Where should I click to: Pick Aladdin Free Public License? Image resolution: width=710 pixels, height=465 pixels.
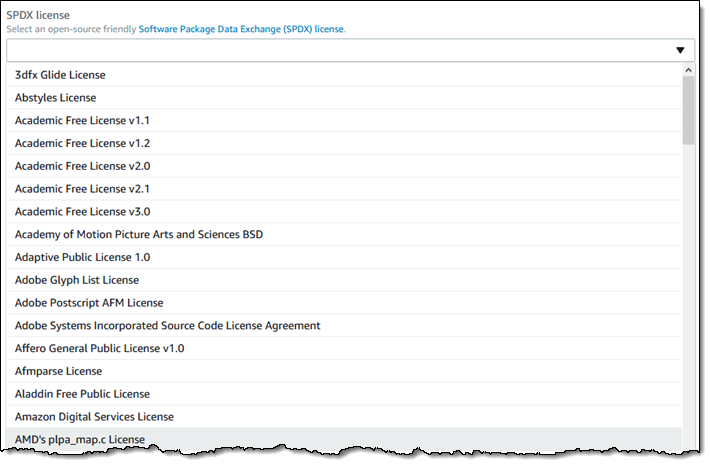pyautogui.click(x=81, y=395)
